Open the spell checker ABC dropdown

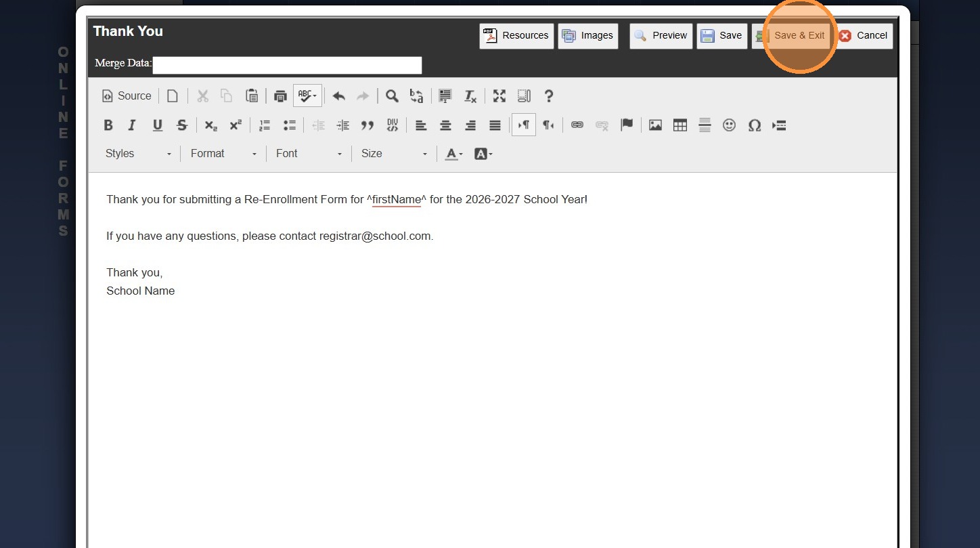coord(307,96)
